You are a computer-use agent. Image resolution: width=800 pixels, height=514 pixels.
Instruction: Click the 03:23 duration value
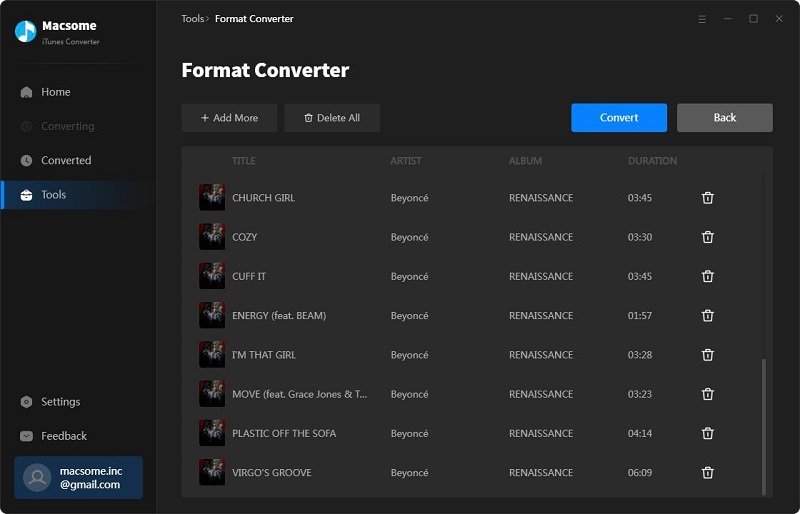[640, 395]
